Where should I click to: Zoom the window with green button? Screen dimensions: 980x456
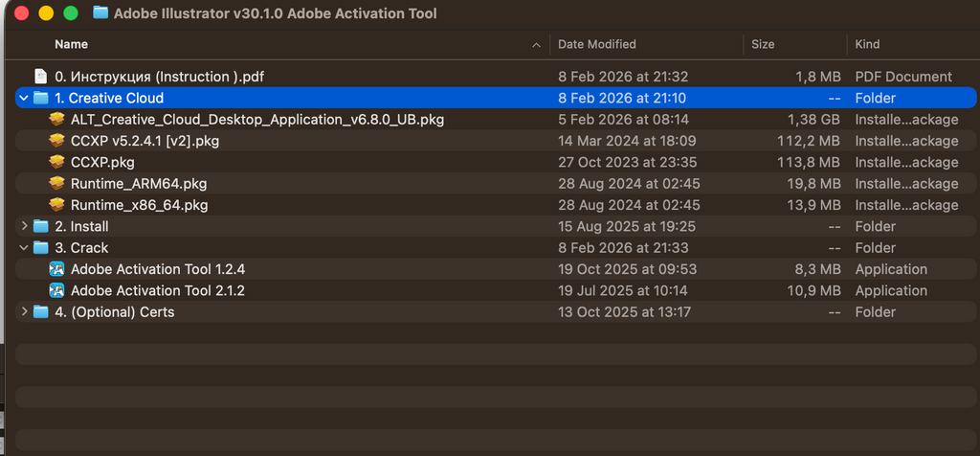tap(71, 13)
